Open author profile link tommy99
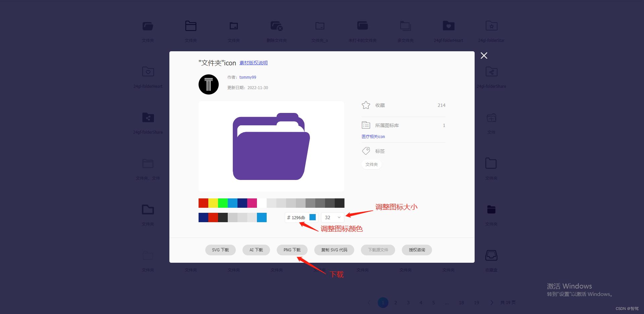 coord(248,77)
